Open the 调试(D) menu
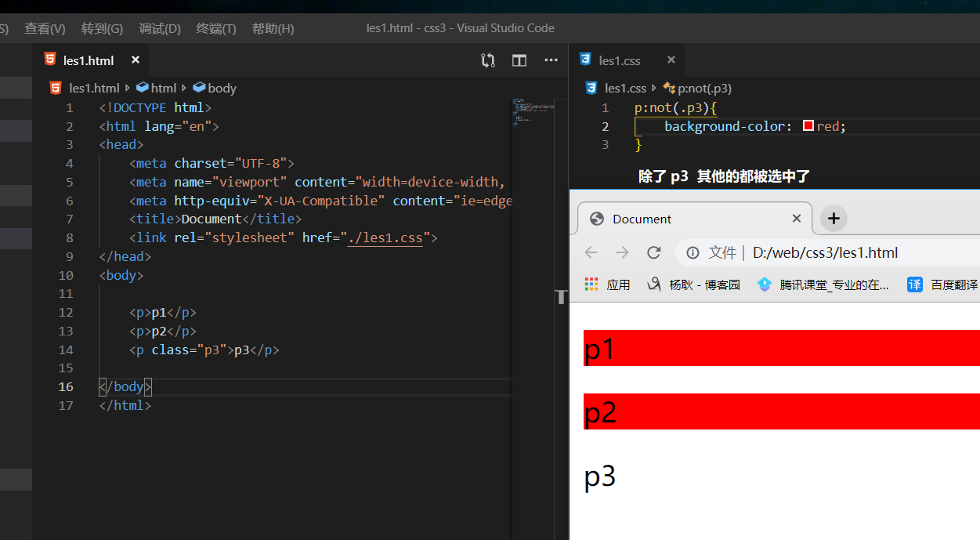980x540 pixels. coord(160,28)
